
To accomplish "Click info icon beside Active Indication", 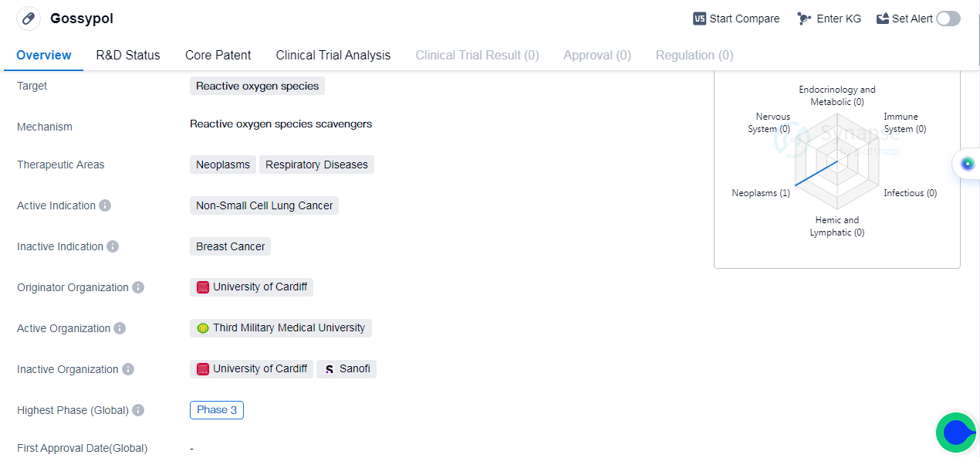I will [105, 205].
